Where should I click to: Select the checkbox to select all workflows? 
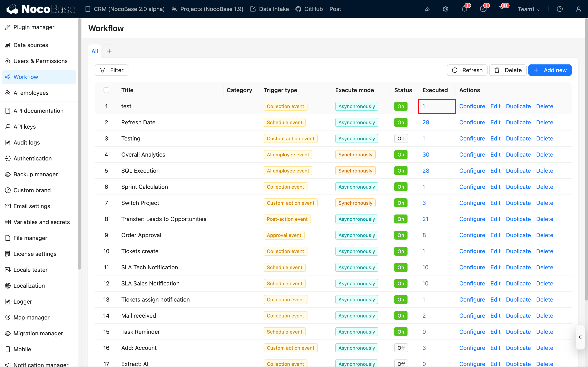pyautogui.click(x=106, y=90)
